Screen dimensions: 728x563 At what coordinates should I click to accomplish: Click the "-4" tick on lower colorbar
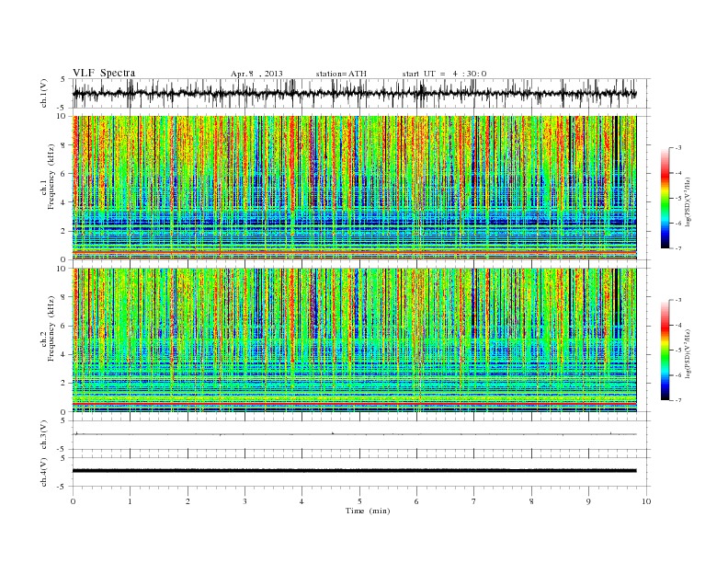(677, 325)
